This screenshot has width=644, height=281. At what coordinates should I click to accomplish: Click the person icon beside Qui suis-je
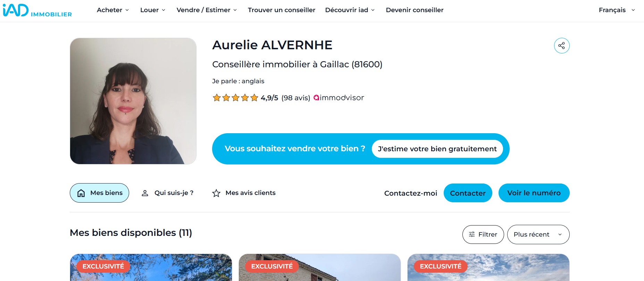144,193
